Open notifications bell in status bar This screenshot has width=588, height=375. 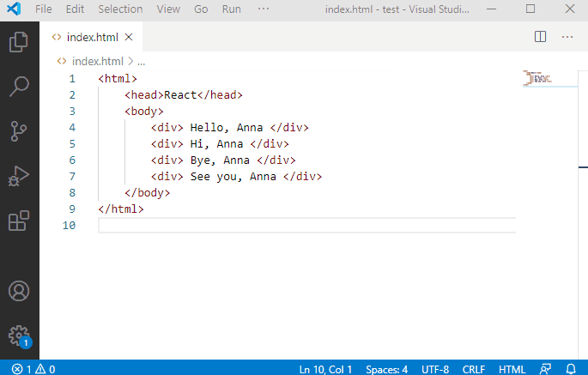coord(571,369)
